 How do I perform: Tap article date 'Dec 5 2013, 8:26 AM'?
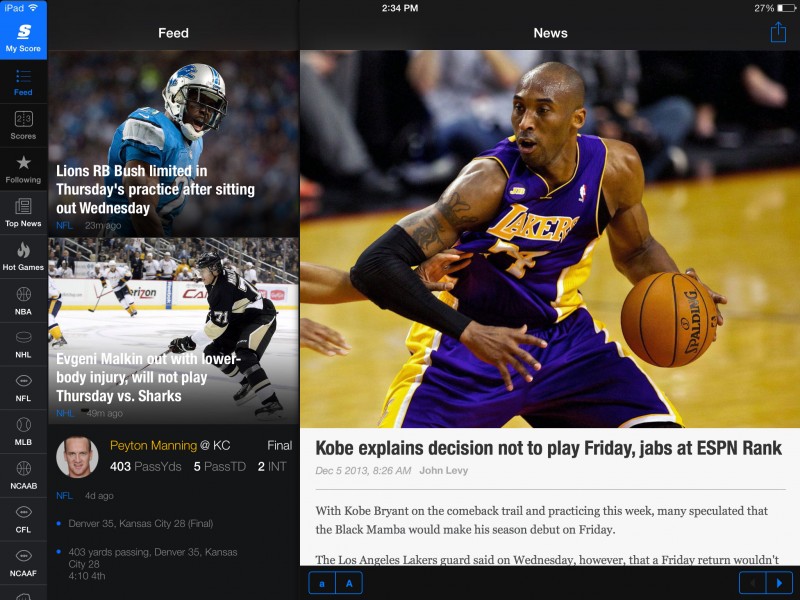363,470
